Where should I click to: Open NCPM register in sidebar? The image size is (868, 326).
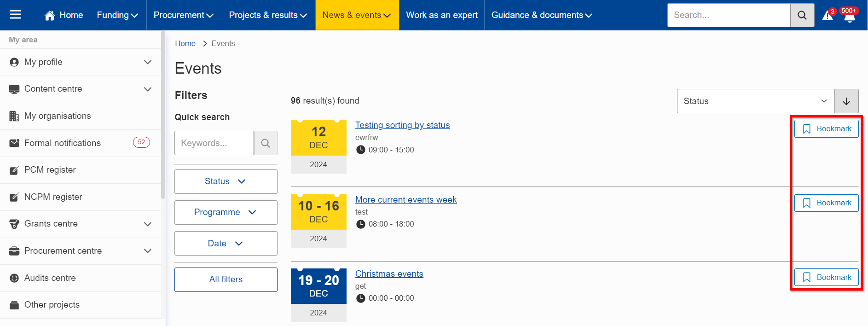tap(81, 197)
